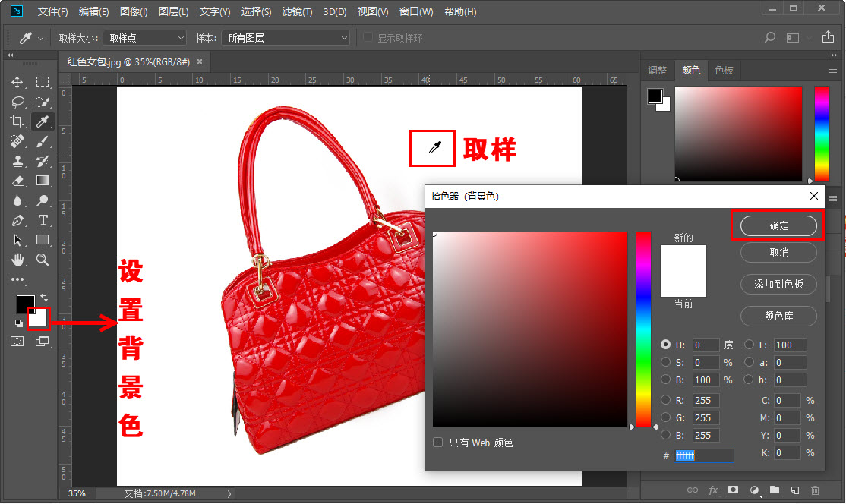
Task: Select the G green radio button
Action: (666, 417)
